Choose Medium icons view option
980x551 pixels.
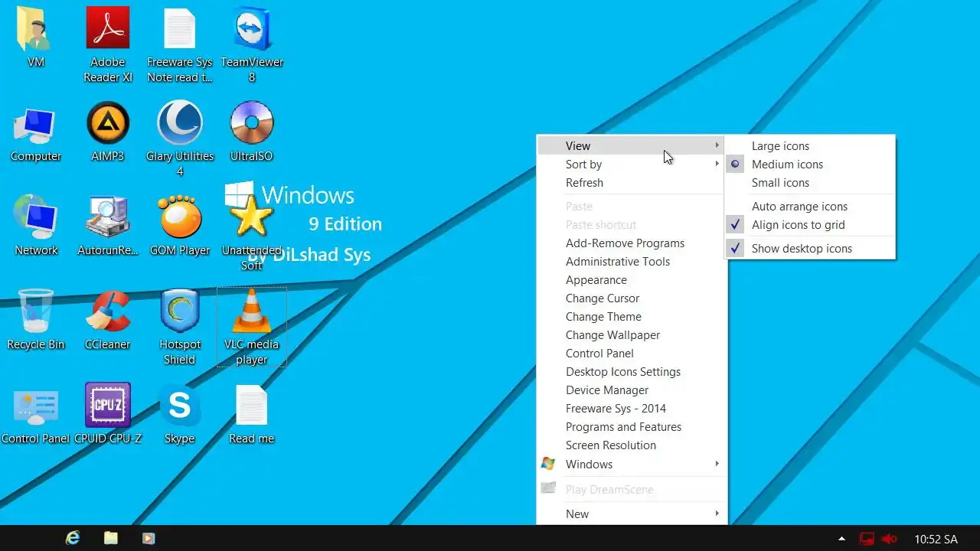point(810,165)
